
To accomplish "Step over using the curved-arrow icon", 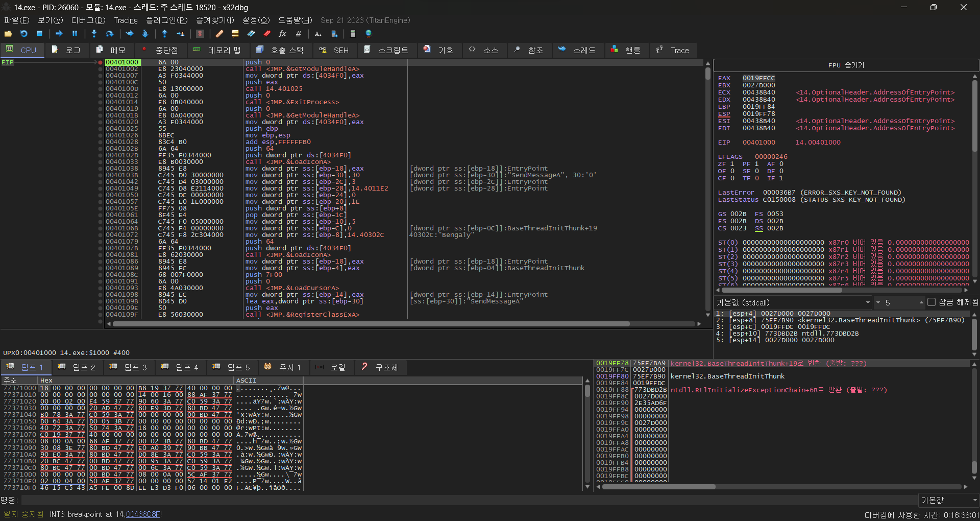I will click(110, 34).
